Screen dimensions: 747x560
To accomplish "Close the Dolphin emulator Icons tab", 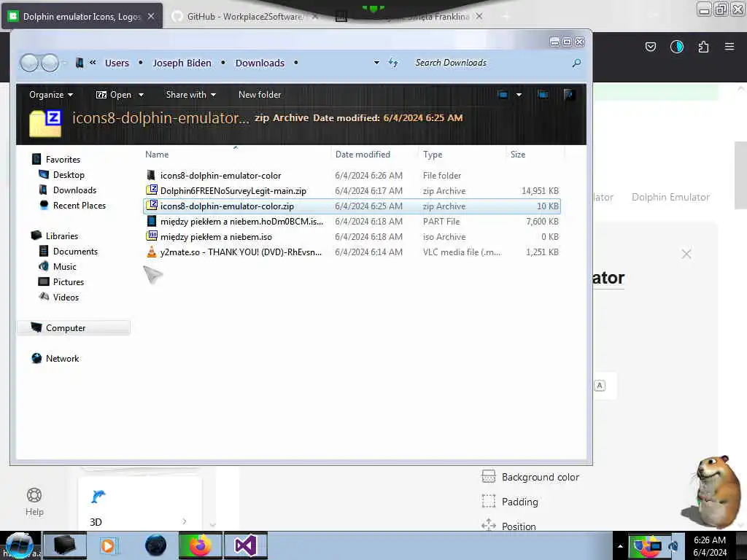I will [x=150, y=16].
